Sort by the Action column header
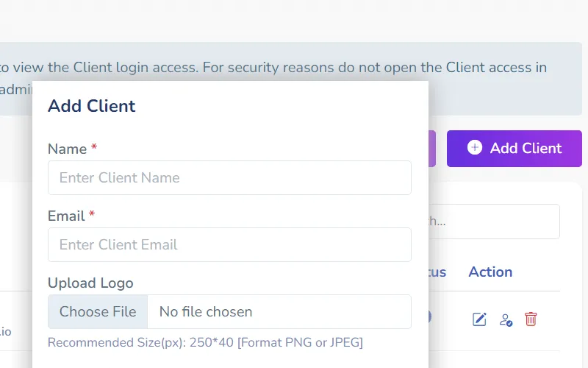 coord(490,272)
